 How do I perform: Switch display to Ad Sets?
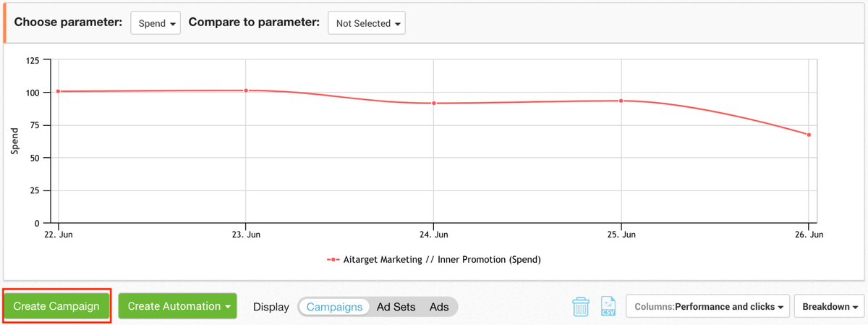click(396, 307)
